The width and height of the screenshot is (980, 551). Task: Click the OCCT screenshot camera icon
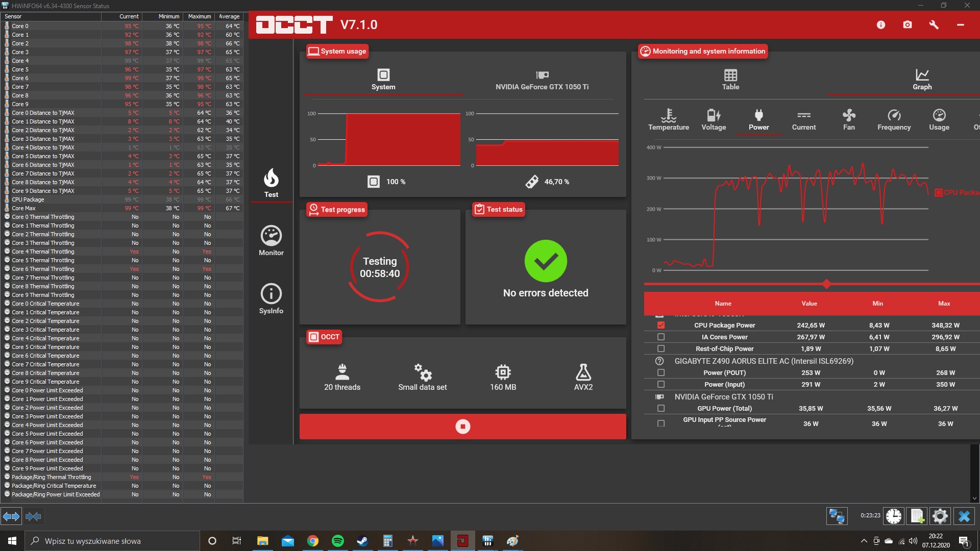coord(907,24)
